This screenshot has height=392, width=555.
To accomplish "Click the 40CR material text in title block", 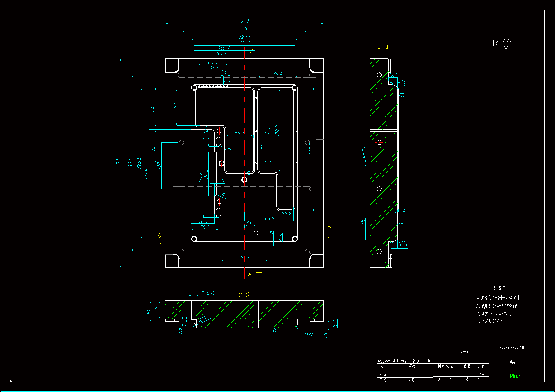I will pyautogui.click(x=464, y=352).
